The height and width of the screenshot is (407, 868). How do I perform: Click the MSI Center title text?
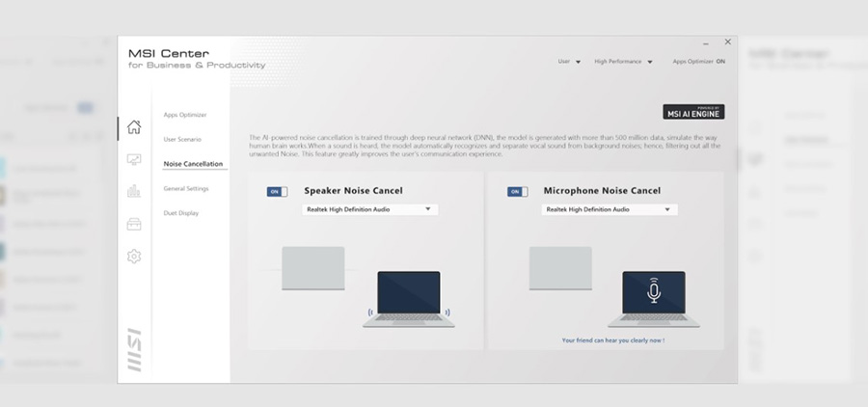pos(169,54)
